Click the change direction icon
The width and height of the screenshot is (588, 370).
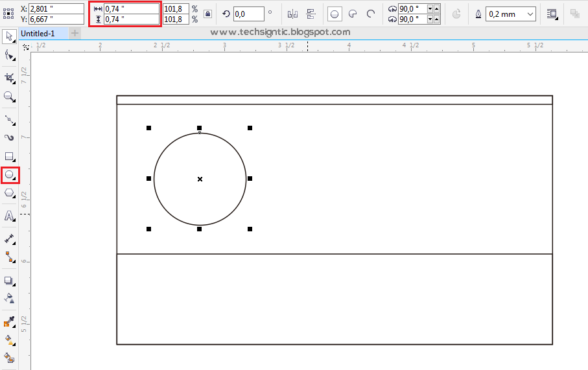[x=456, y=14]
